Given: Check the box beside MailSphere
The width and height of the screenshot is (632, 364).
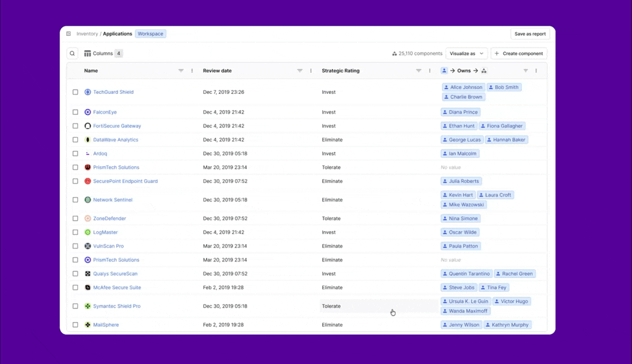Looking at the screenshot, I should tap(75, 324).
